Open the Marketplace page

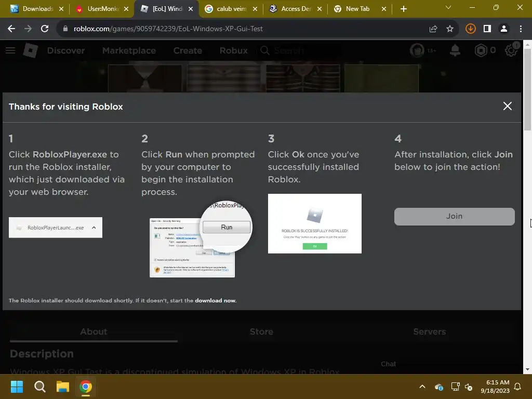point(129,50)
